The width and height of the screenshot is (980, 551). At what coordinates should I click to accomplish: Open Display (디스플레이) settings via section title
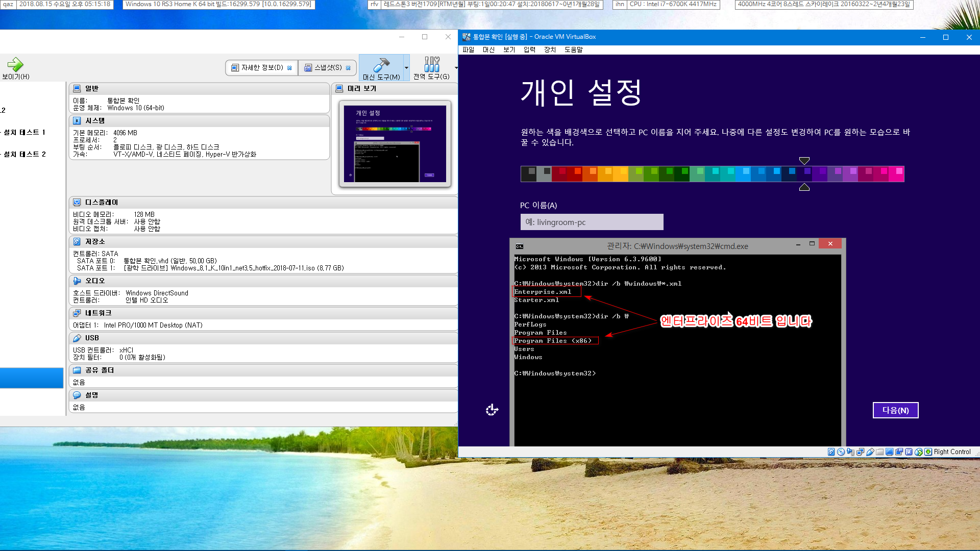(x=102, y=202)
